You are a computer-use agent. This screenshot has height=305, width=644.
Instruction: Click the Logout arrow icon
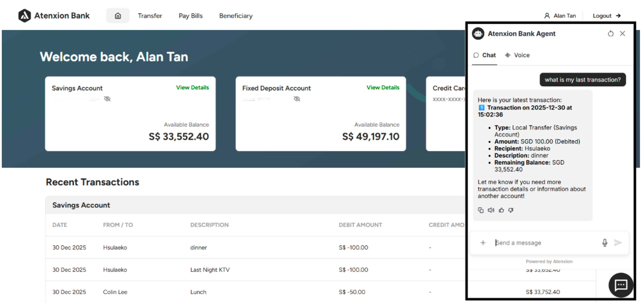pyautogui.click(x=618, y=16)
